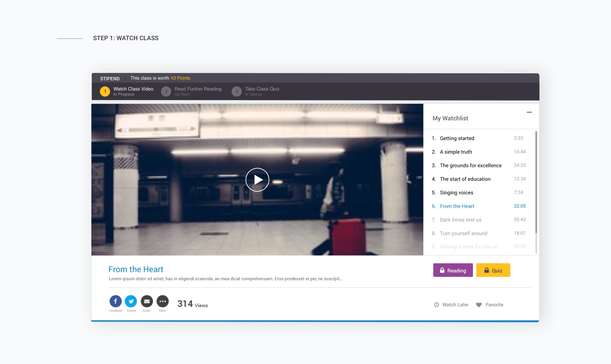Click the In Progress status text
The height and width of the screenshot is (364, 611).
click(x=124, y=95)
